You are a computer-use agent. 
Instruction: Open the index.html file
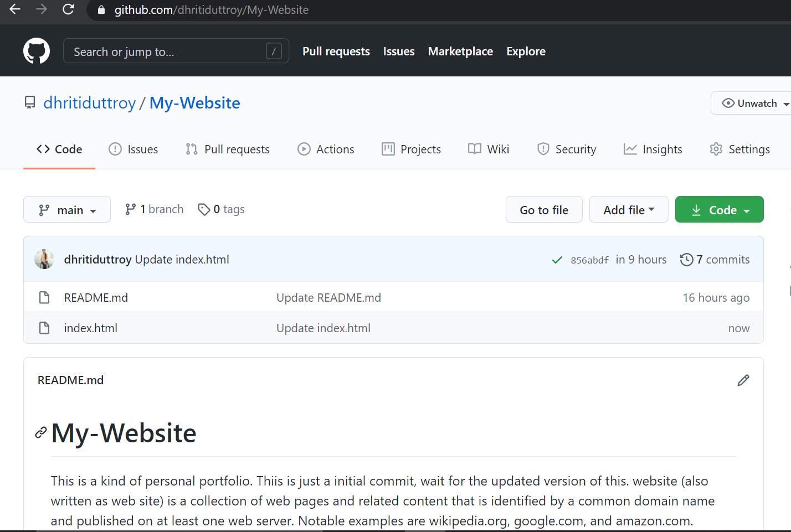91,328
